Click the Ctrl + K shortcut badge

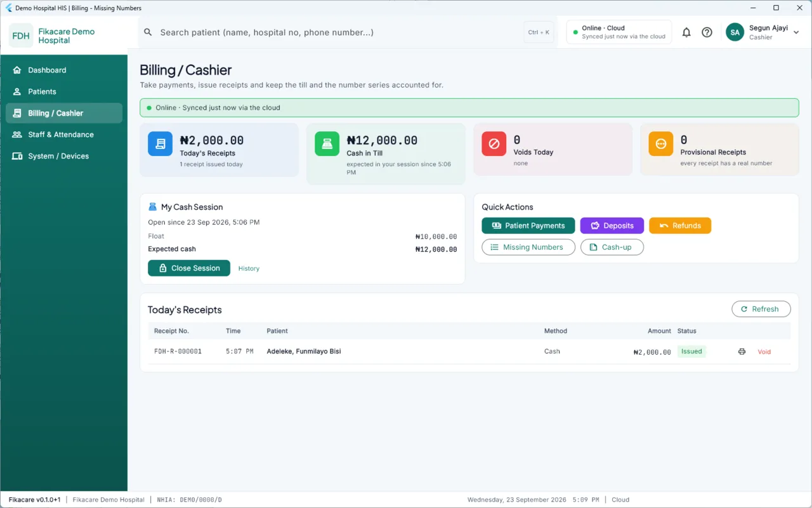(x=539, y=32)
